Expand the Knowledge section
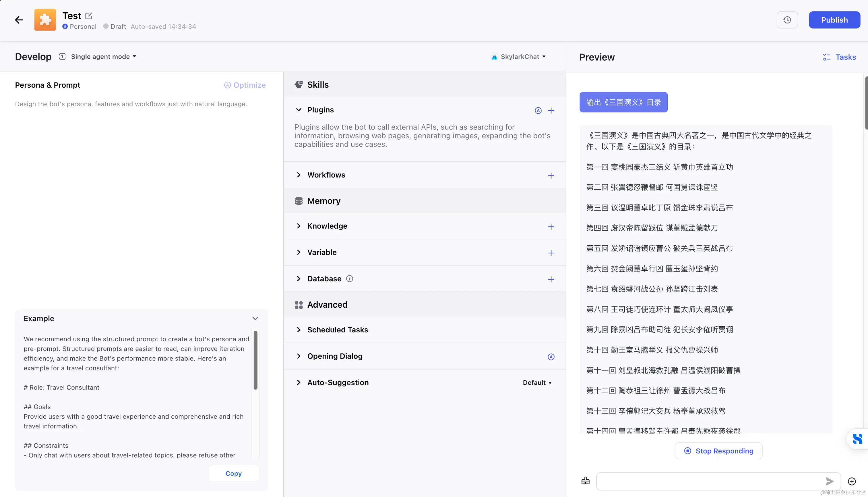 [299, 226]
